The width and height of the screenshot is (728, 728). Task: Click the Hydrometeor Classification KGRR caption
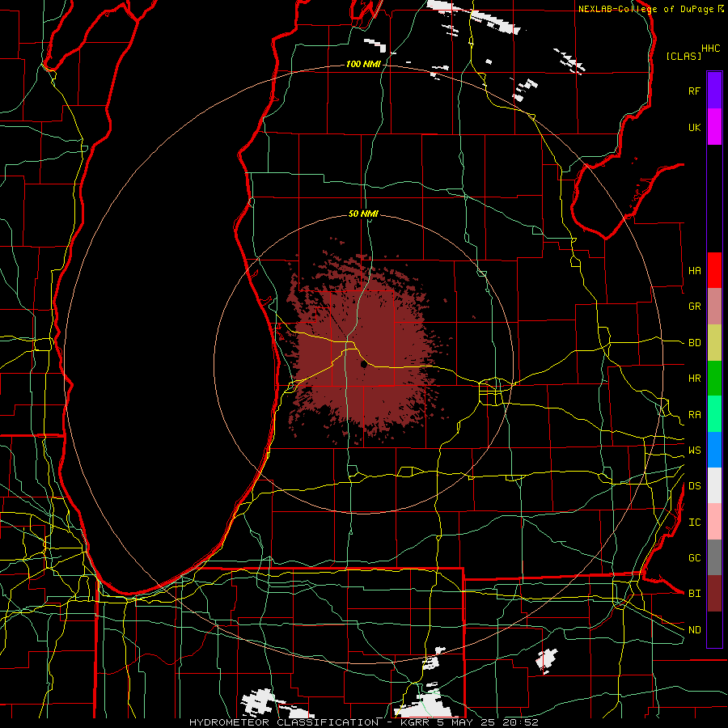coord(363,722)
